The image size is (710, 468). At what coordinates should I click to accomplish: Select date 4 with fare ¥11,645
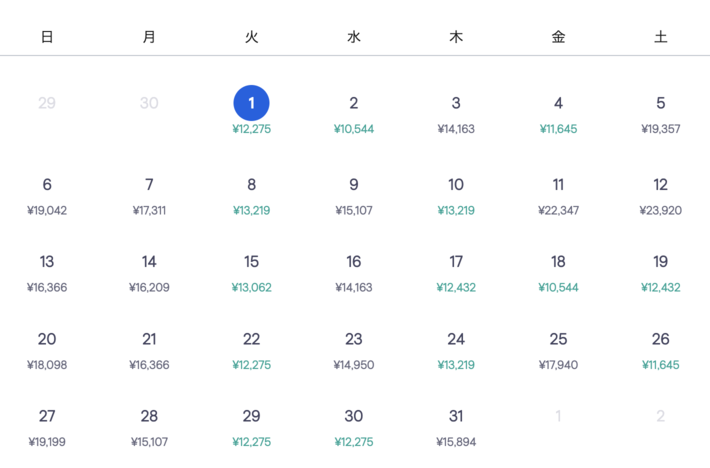(x=558, y=113)
